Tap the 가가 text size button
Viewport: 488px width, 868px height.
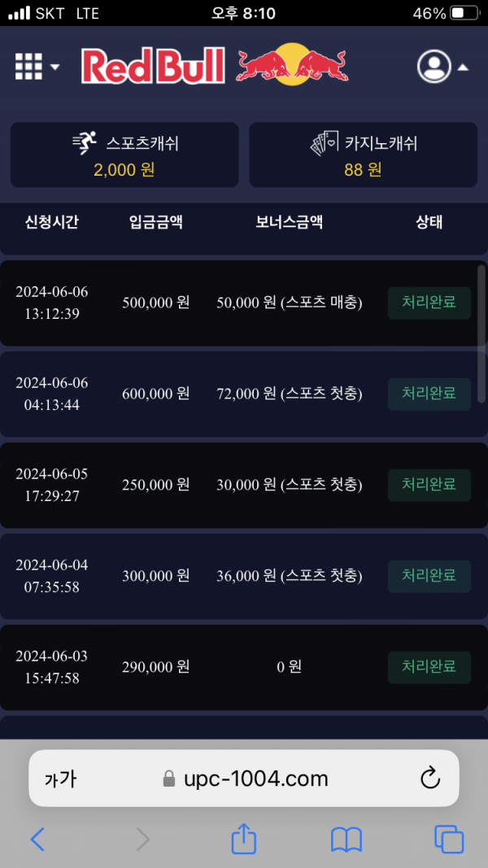coord(60,779)
